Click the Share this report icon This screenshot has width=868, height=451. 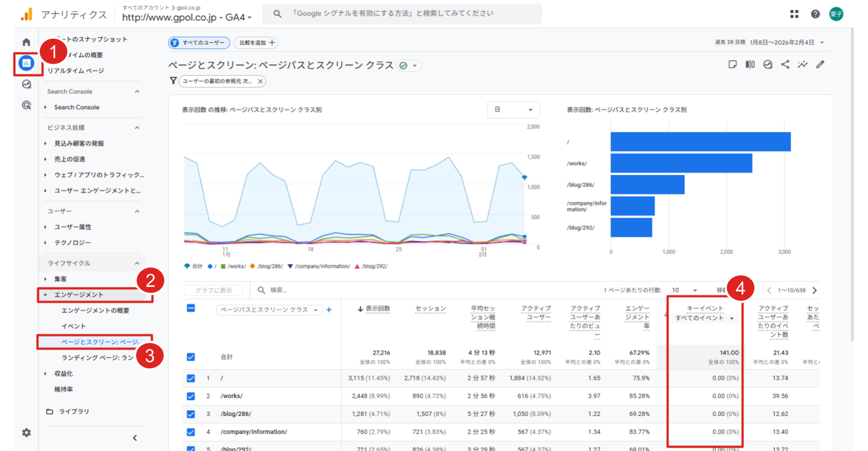(x=785, y=65)
